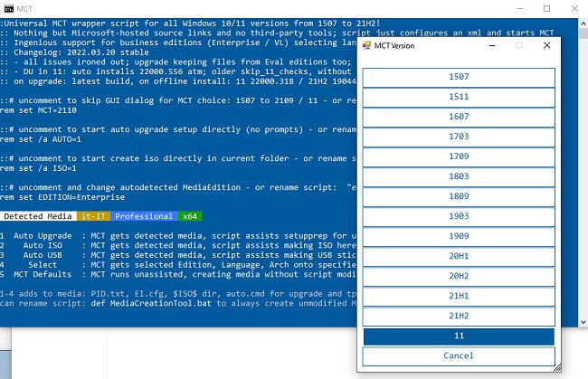The image size is (588, 379).
Task: Open the MCT console window system icon
Action: click(8, 8)
